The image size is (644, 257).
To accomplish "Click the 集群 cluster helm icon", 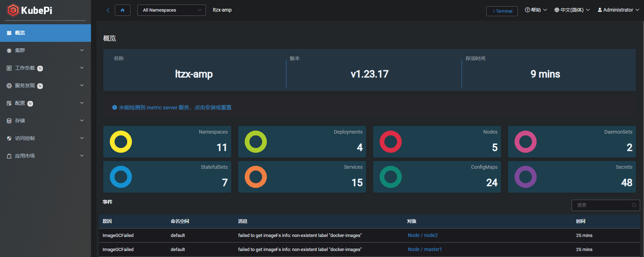I will click(x=9, y=51).
